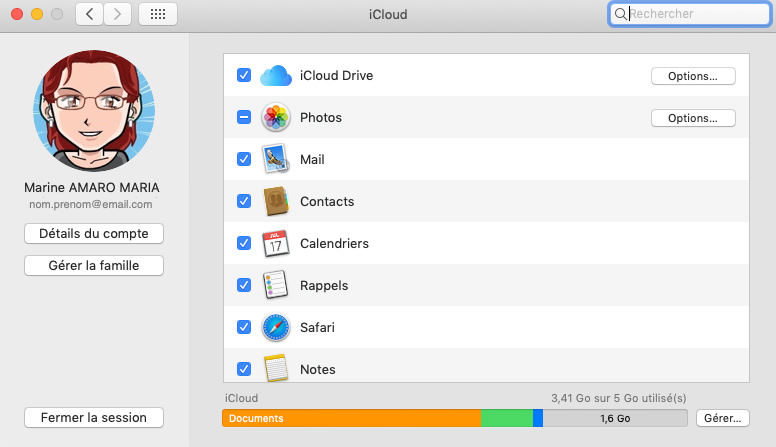Viewport: 776px width, 447px height.
Task: Click the user avatar picture
Action: [94, 111]
